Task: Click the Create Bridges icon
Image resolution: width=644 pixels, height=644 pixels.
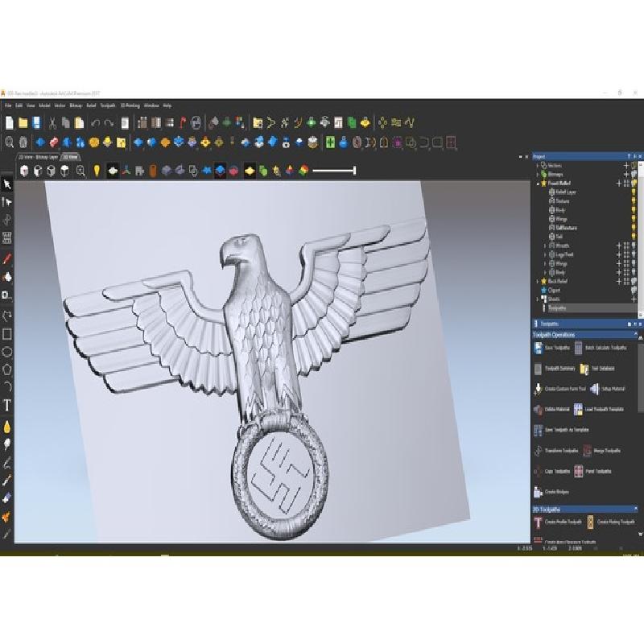Action: point(538,492)
